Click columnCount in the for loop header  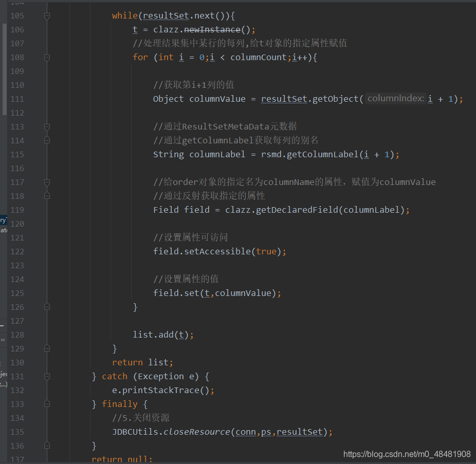(259, 58)
